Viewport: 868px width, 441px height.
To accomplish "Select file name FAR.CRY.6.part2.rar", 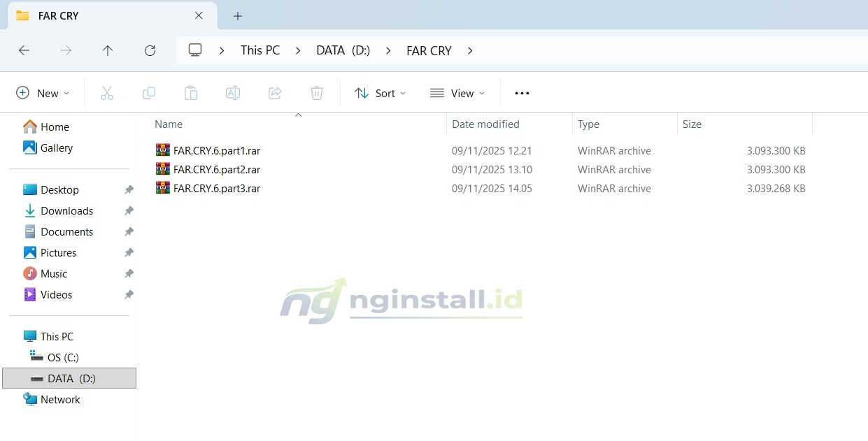I will coord(217,169).
